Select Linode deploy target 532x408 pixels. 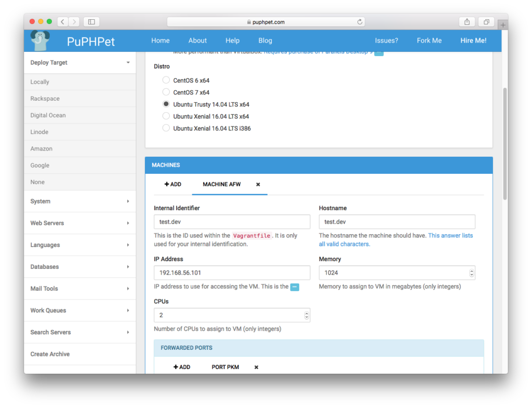coord(80,132)
